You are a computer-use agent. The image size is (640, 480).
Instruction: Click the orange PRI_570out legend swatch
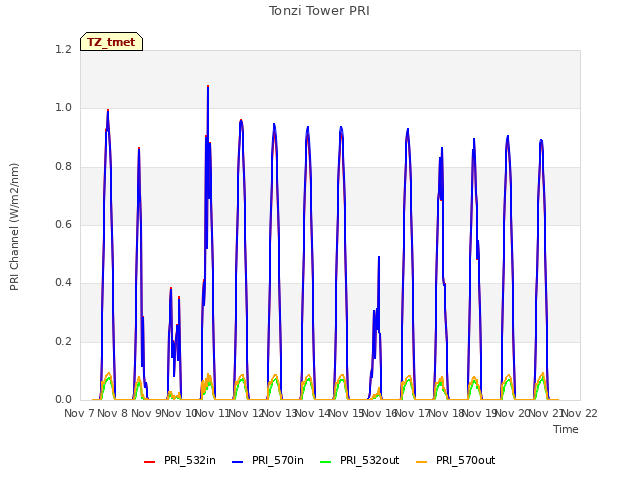[422, 462]
